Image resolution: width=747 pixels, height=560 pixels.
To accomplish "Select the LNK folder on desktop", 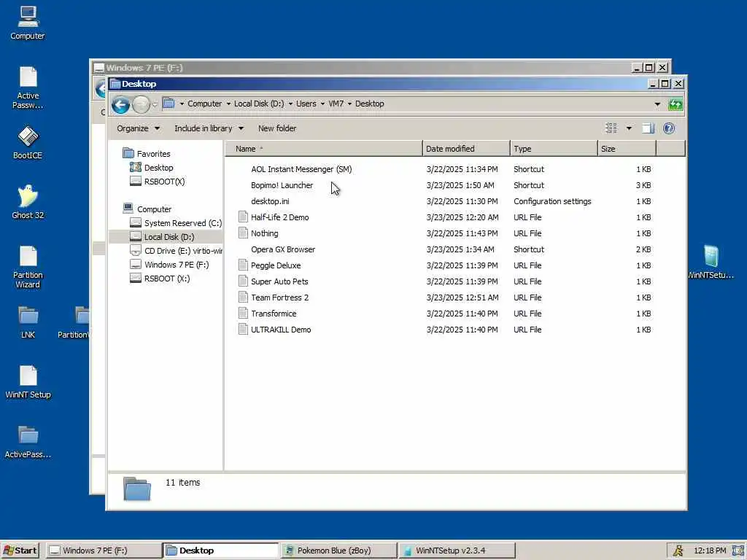I will (28, 322).
